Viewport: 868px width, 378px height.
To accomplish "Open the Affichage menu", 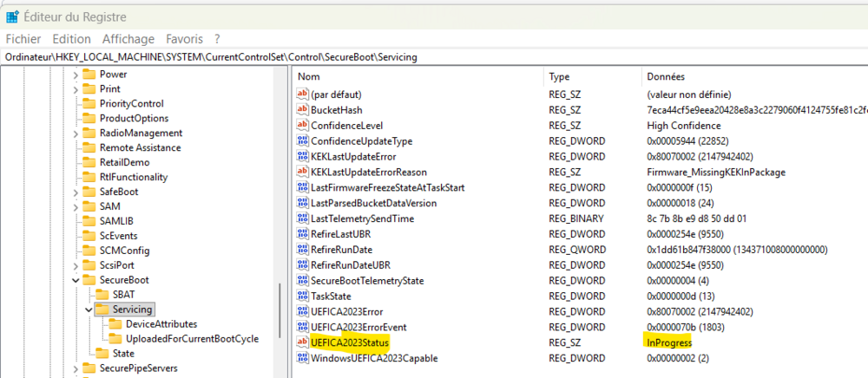I will (x=128, y=39).
